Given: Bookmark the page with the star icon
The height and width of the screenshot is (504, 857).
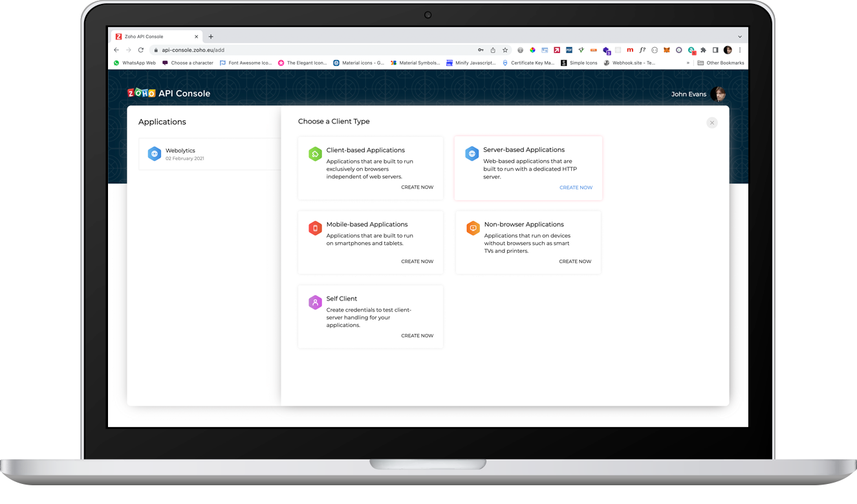Looking at the screenshot, I should click(x=505, y=50).
